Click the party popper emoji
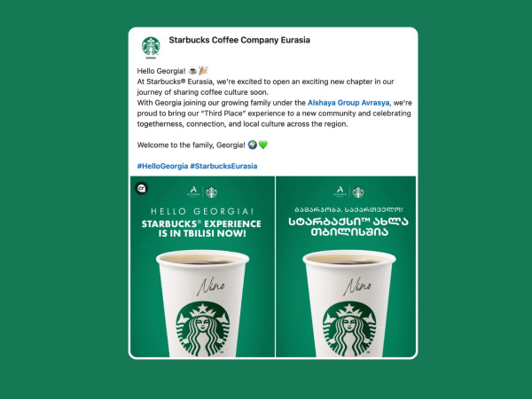The height and width of the screenshot is (399, 532). pos(203,71)
